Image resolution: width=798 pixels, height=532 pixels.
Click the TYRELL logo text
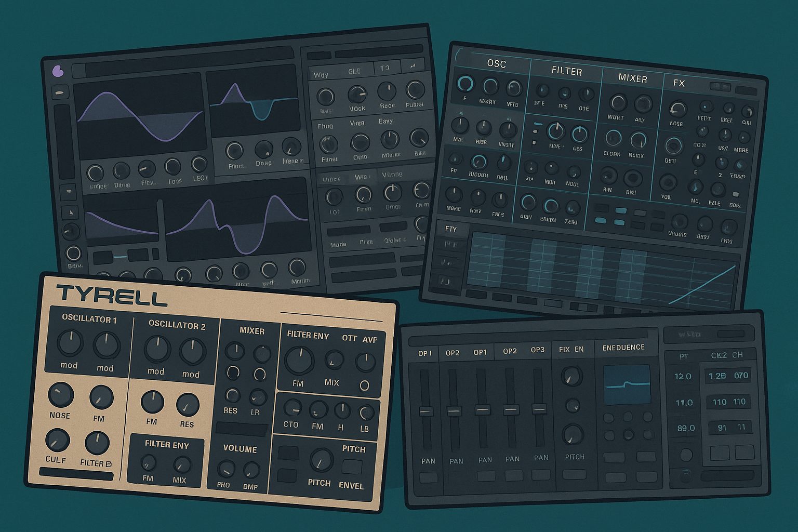[x=111, y=295]
